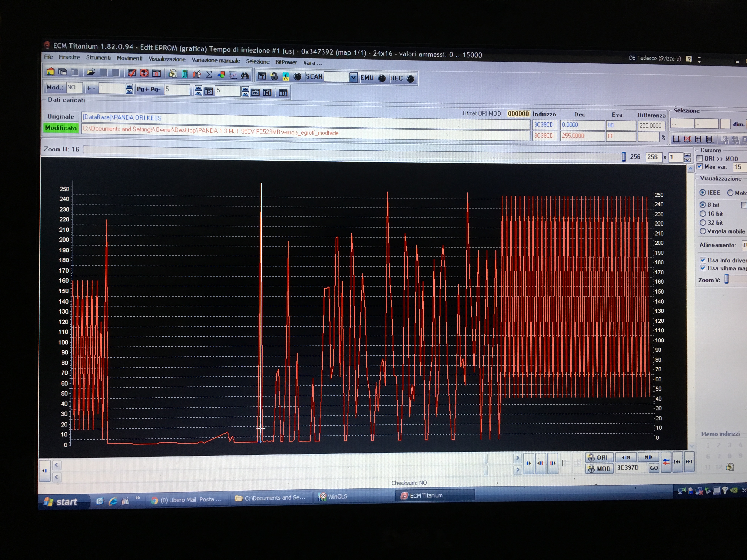Screen dimensions: 747x560
Task: Select the Virgola mobile radio option
Action: coord(703,231)
